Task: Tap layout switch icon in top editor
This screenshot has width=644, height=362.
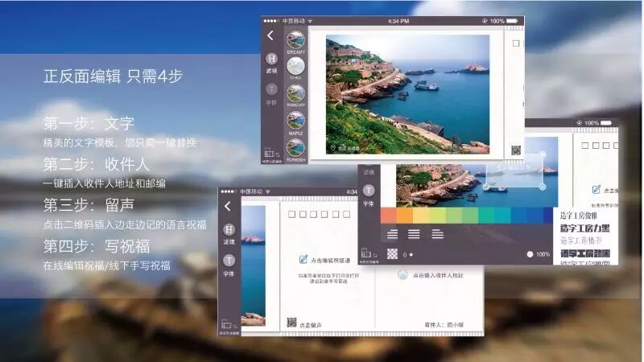Action: 271,153
